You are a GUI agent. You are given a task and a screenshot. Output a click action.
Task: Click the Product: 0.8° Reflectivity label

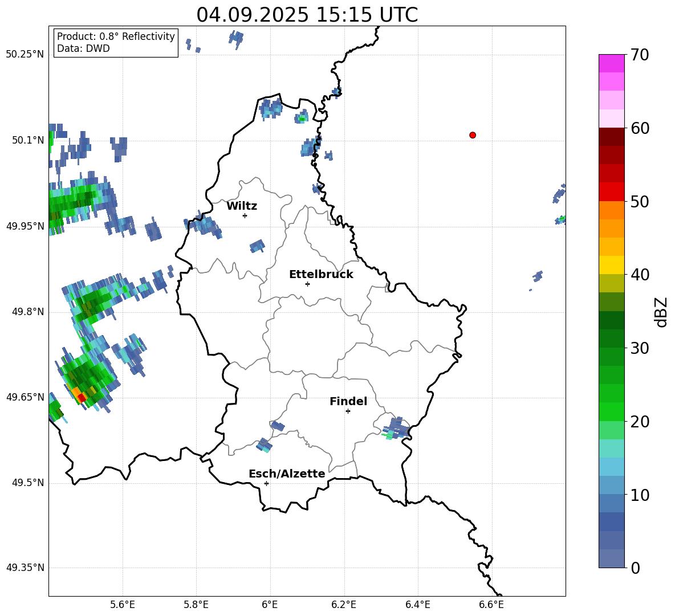[116, 36]
